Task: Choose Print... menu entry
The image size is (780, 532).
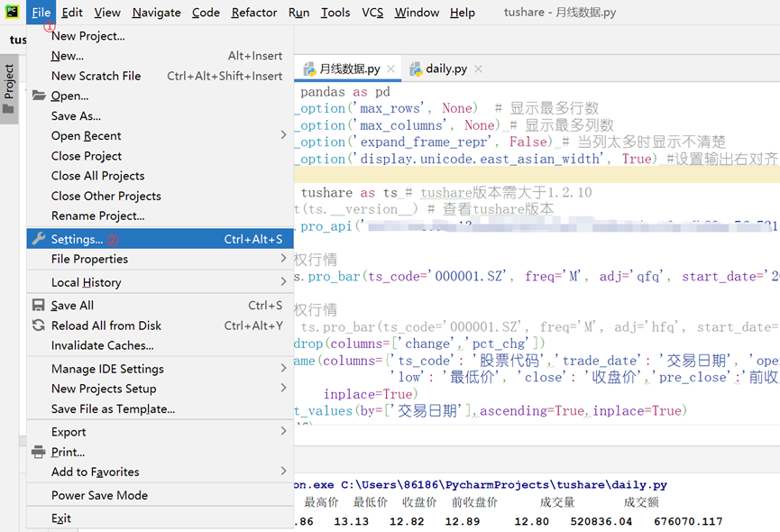Action: 160,452
